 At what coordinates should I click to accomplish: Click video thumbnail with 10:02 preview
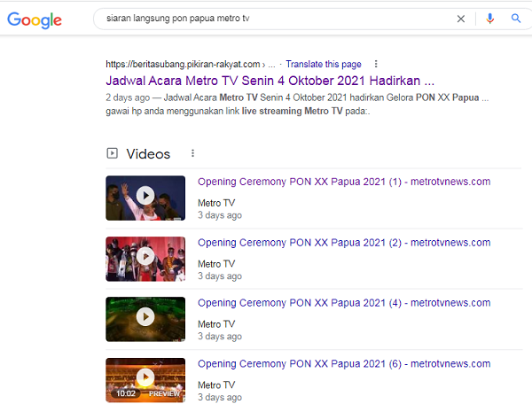point(145,379)
